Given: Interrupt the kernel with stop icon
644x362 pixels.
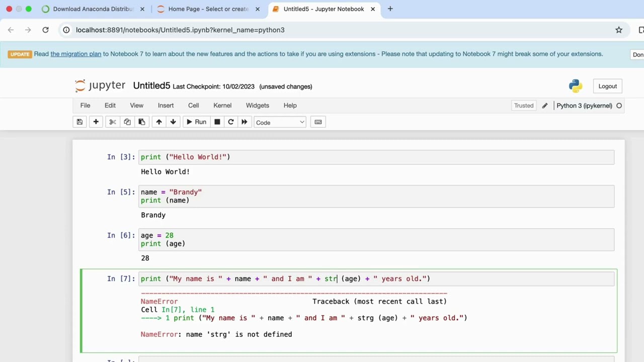Looking at the screenshot, I should [217, 122].
